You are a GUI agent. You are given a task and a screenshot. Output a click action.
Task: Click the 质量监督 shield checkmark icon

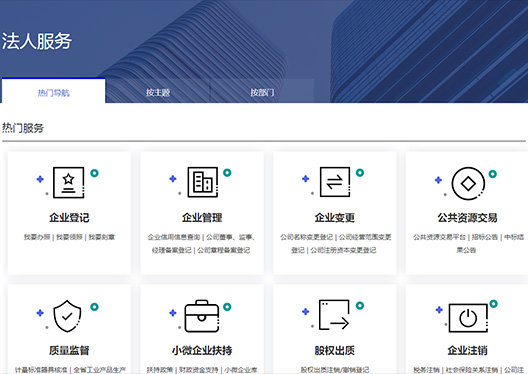coord(67,316)
